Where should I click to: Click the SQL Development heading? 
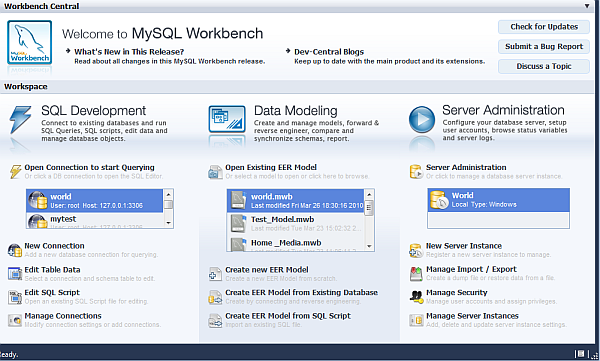93,111
